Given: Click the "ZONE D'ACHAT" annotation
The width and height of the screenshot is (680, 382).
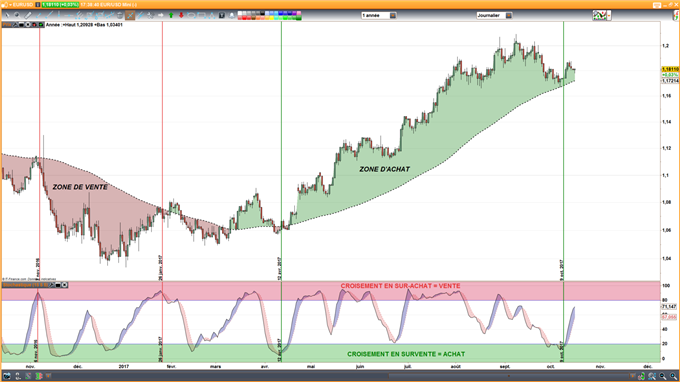Looking at the screenshot, I should click(384, 169).
